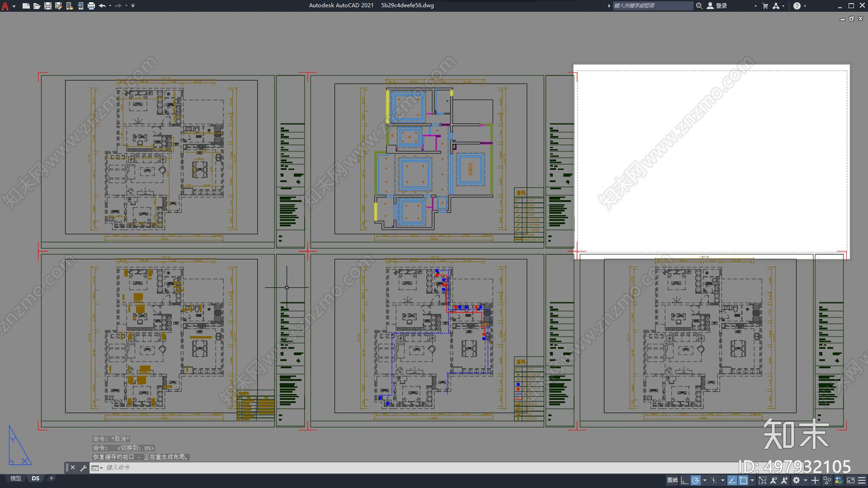Open the Help question mark icon

coord(797,6)
